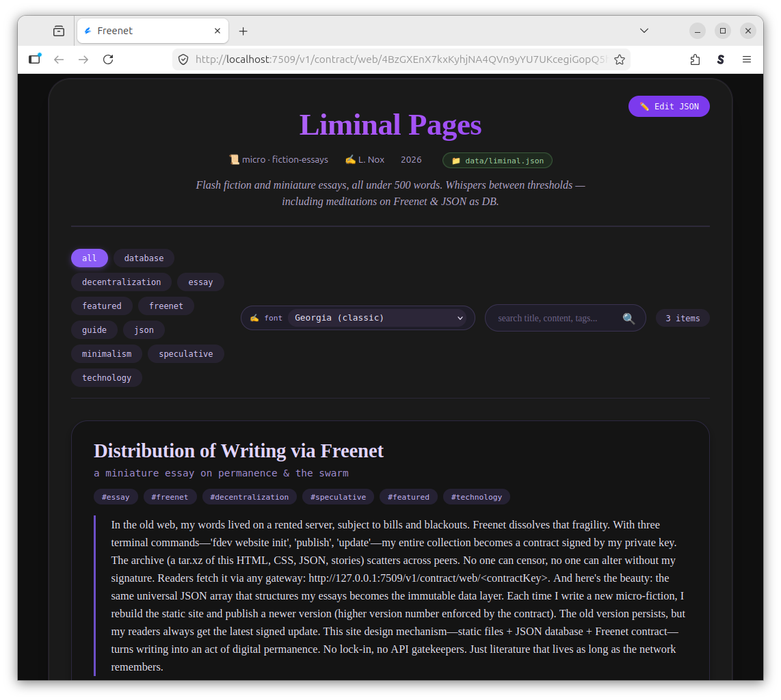Image resolution: width=781 pixels, height=700 pixels.
Task: Expand the list-all-tabs chevron
Action: pyautogui.click(x=644, y=31)
